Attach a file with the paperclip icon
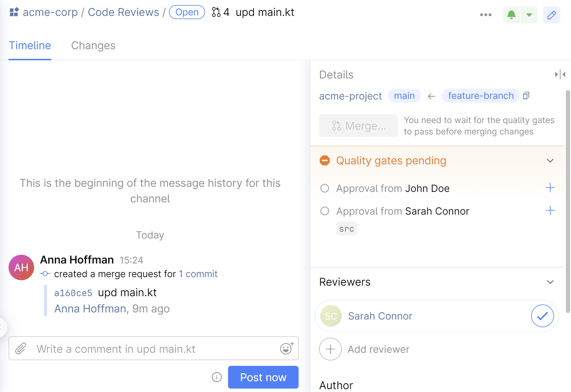This screenshot has height=392, width=571. click(x=20, y=349)
